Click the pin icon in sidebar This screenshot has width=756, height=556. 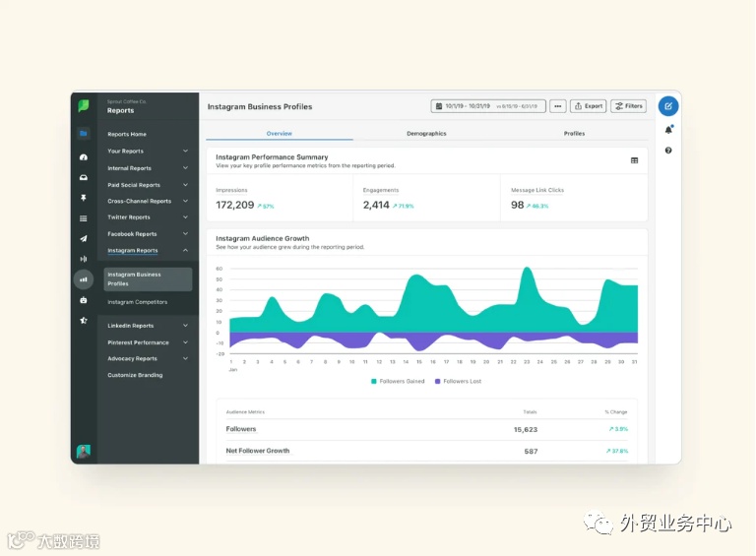coord(84,198)
